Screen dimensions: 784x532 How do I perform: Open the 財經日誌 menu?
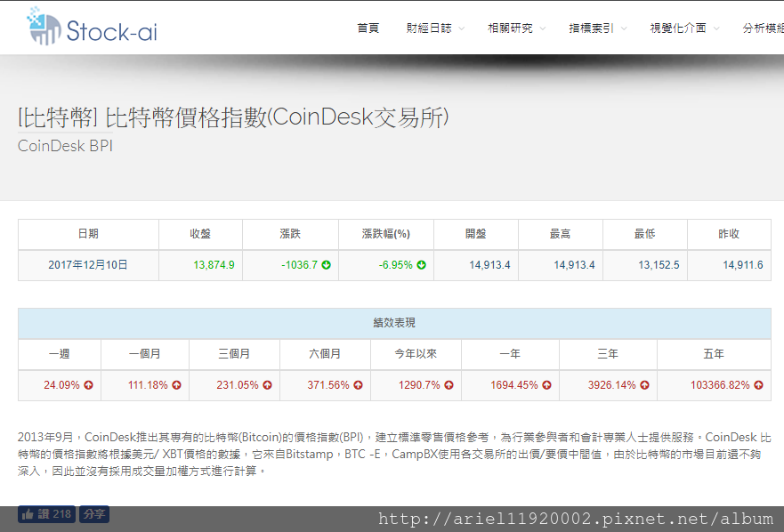pos(429,28)
